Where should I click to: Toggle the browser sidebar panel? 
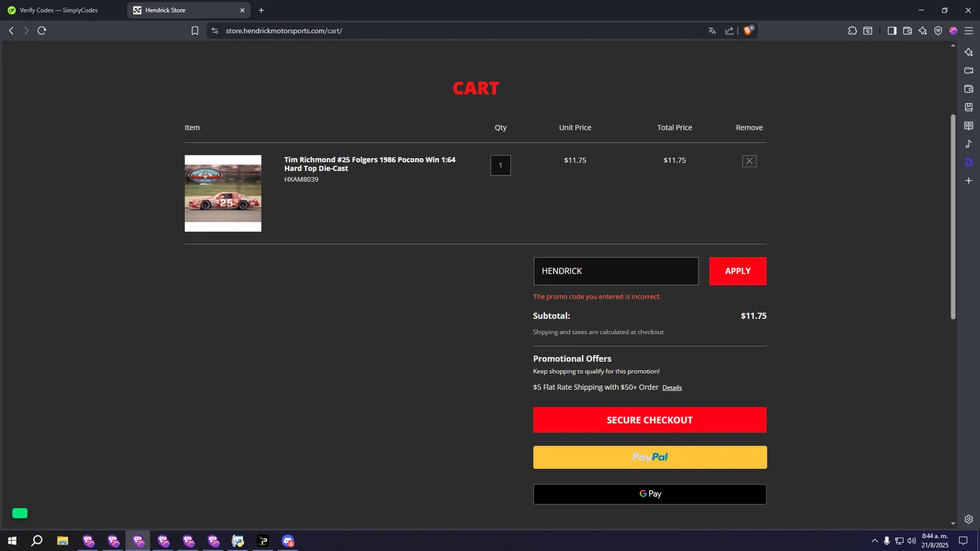click(892, 31)
